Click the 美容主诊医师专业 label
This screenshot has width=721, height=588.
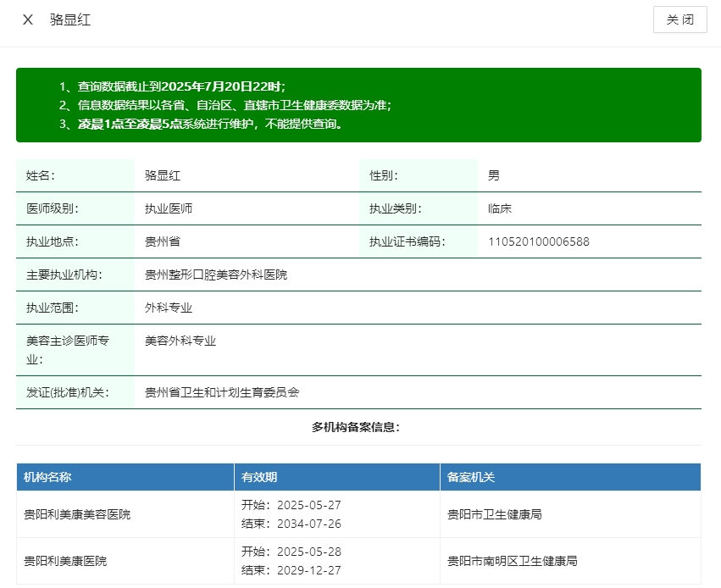click(68, 350)
